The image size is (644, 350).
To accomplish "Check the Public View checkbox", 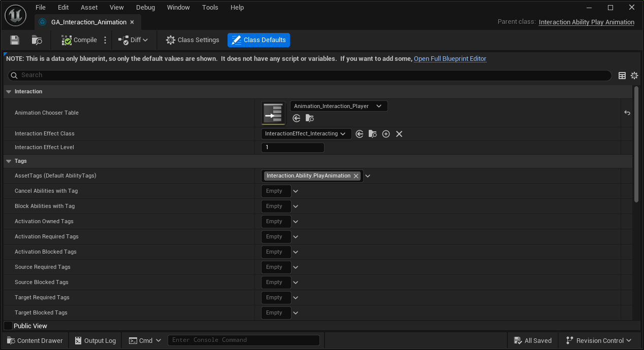I will pyautogui.click(x=8, y=325).
